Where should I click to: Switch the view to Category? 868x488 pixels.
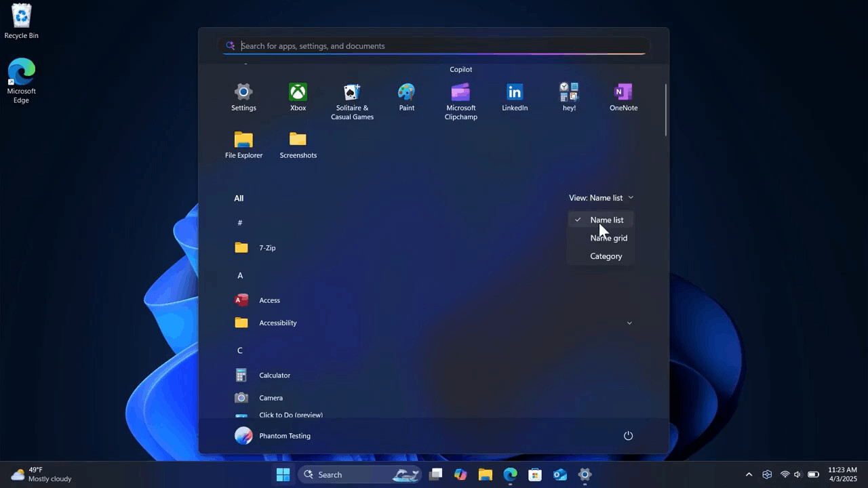601,256
